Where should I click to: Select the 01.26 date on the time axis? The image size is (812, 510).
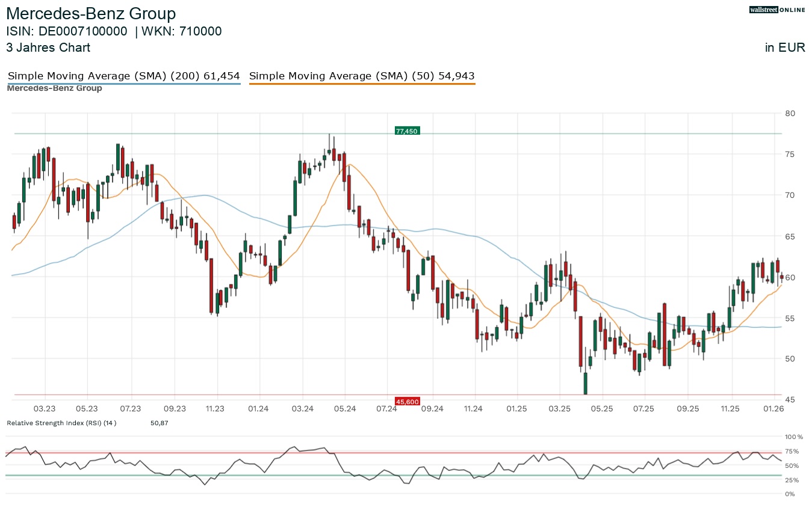coord(773,409)
